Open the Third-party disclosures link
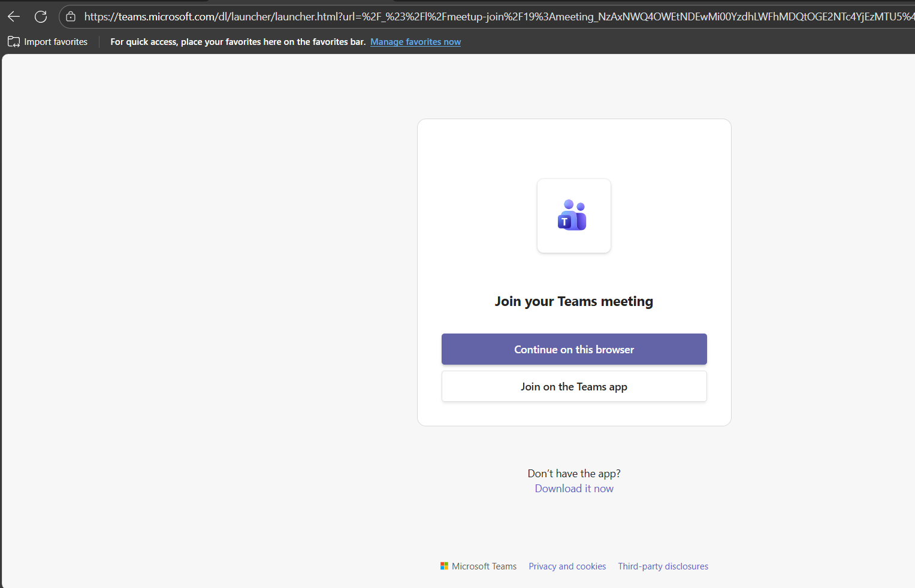Screen dimensions: 915x588 [663, 566]
